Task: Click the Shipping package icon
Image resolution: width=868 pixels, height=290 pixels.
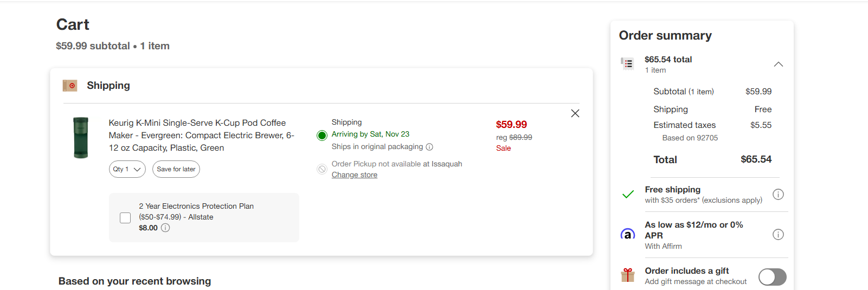Action: 70,86
